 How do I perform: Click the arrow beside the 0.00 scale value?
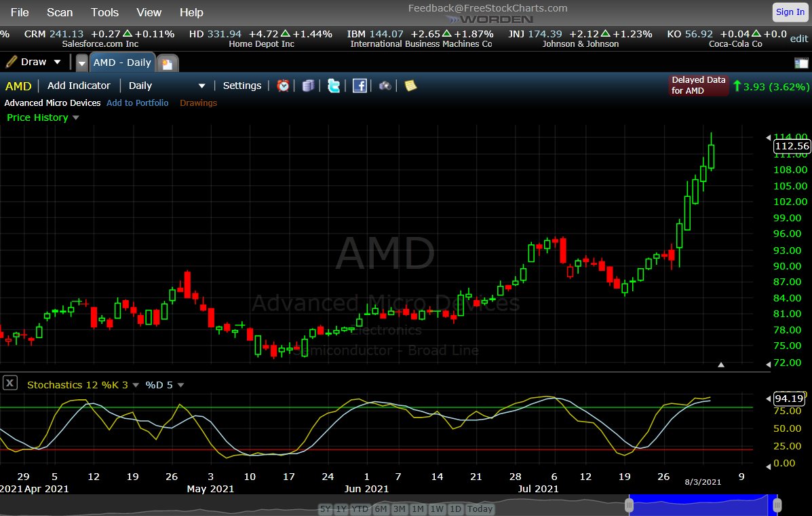pos(768,466)
